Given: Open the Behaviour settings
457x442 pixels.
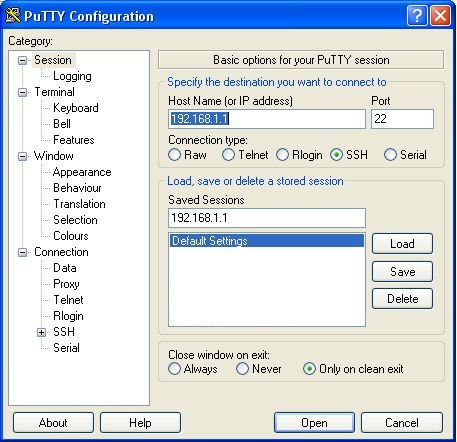Looking at the screenshot, I should [x=77, y=188].
